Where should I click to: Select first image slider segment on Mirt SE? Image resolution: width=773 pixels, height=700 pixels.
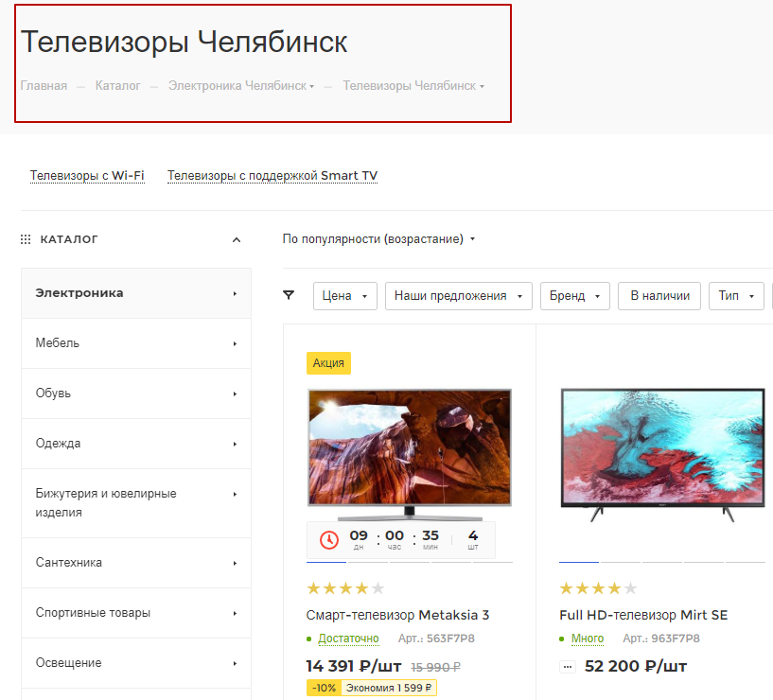pyautogui.click(x=579, y=562)
